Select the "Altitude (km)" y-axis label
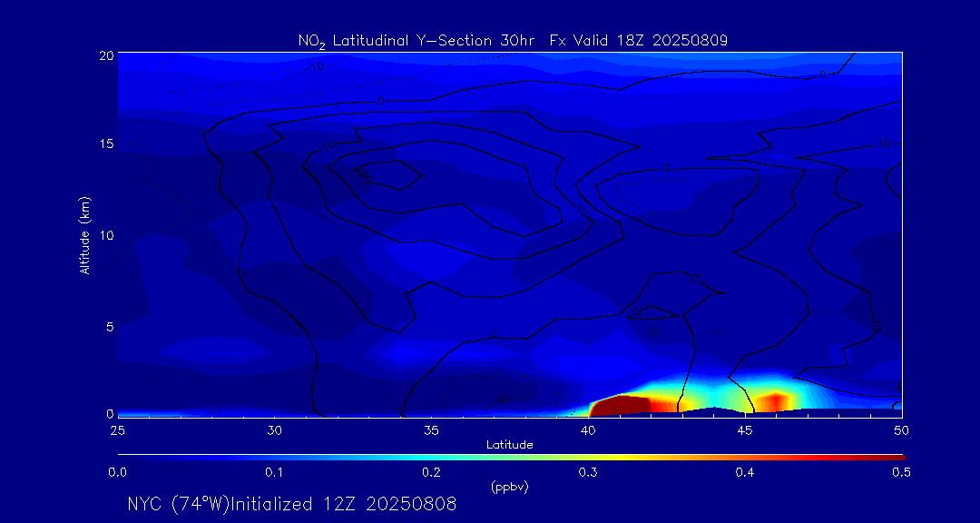This screenshot has width=980, height=523. coord(84,234)
